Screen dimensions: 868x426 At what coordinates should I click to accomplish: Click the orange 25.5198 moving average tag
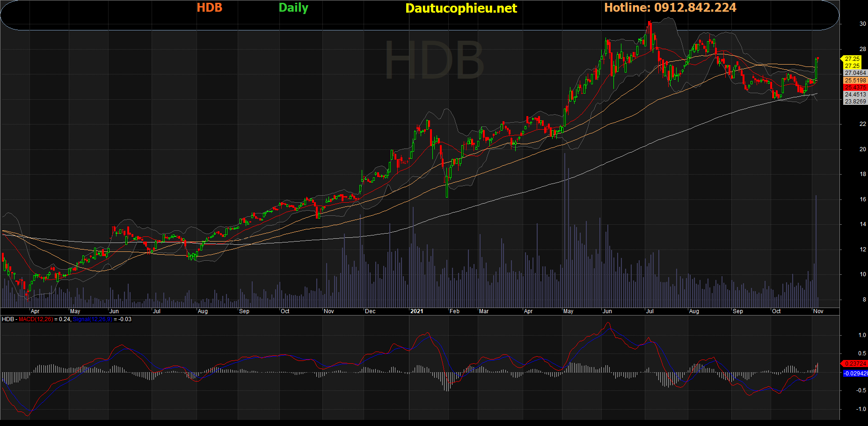coord(855,81)
